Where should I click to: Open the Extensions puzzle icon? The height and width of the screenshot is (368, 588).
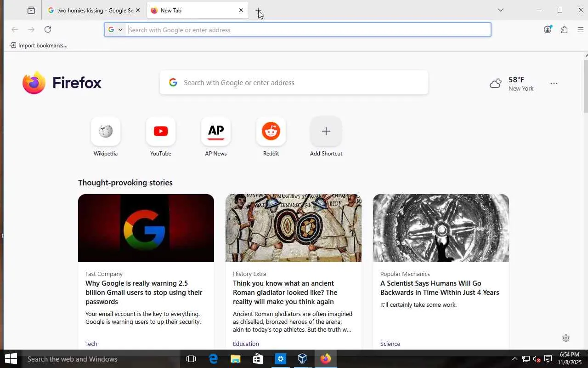564,29
